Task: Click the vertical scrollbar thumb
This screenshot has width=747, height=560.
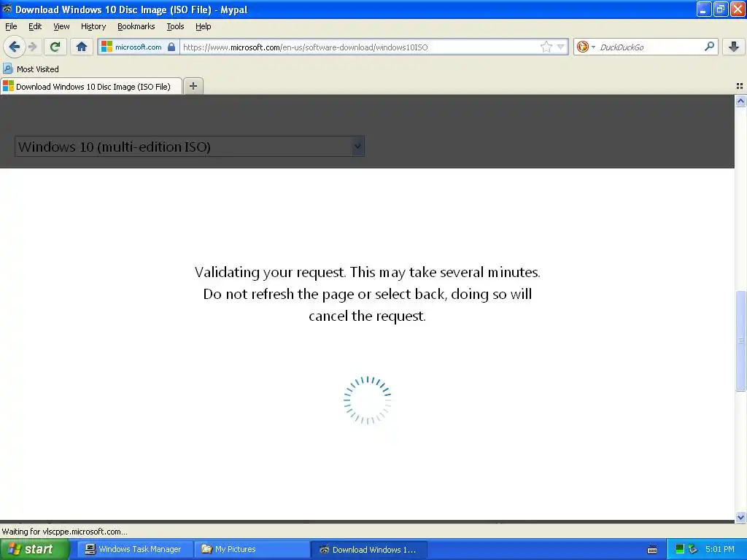Action: pyautogui.click(x=740, y=341)
